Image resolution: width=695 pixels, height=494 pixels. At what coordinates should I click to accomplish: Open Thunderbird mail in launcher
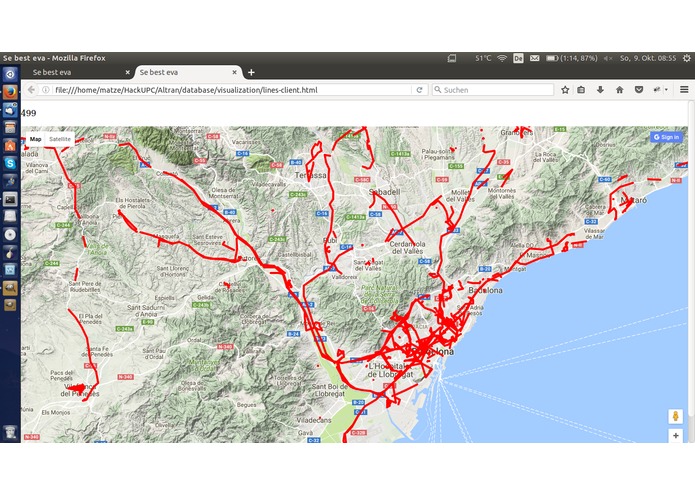coord(10,110)
